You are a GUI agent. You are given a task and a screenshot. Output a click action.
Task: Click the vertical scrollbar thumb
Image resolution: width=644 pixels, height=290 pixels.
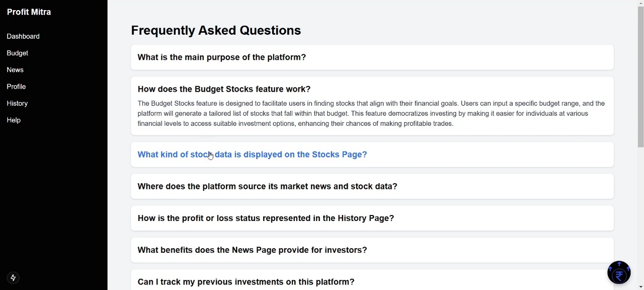(640, 76)
